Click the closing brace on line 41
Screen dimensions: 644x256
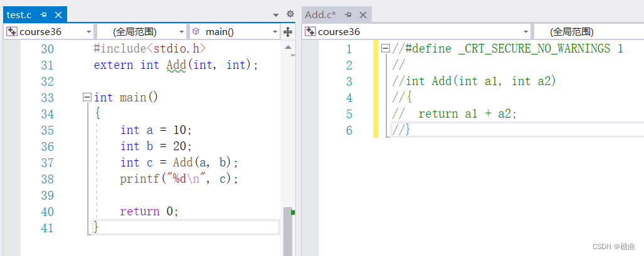96,227
